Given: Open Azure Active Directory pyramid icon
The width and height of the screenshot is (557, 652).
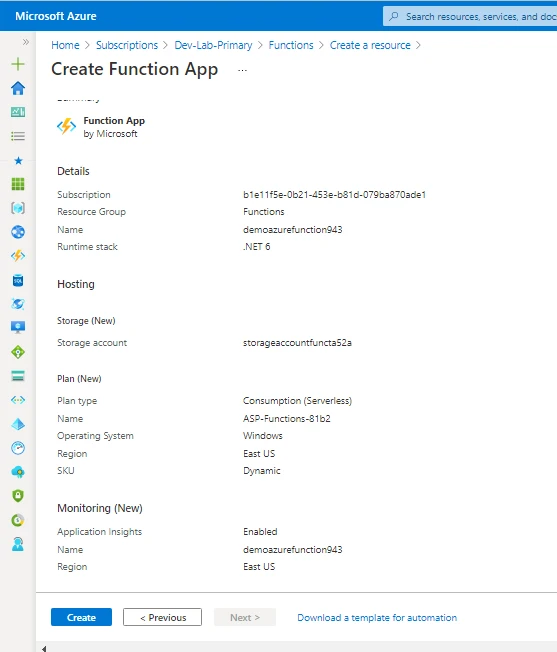Looking at the screenshot, I should coord(18,424).
